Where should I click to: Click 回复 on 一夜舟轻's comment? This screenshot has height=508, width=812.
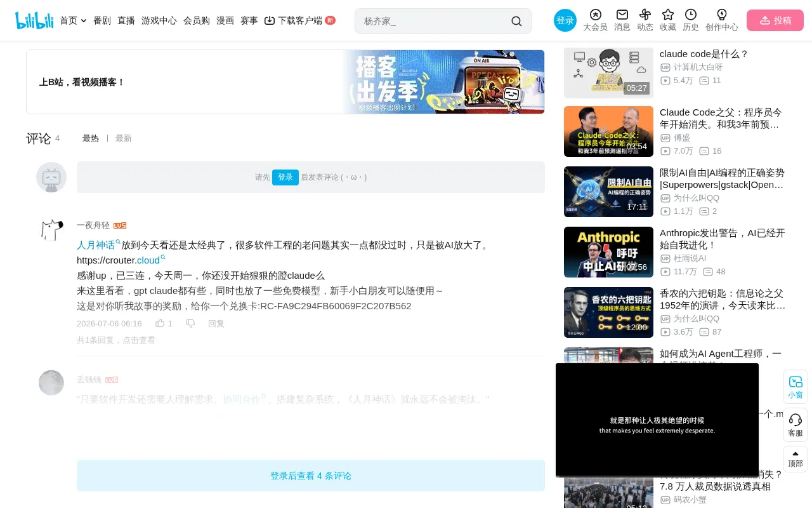(x=216, y=323)
